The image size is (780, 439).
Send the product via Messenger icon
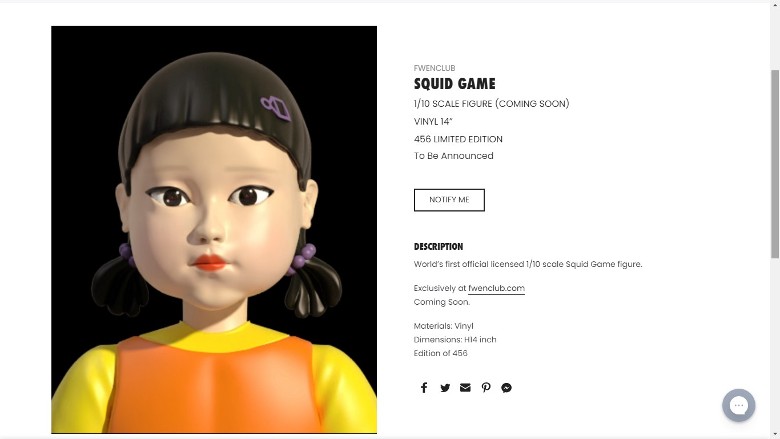[506, 388]
